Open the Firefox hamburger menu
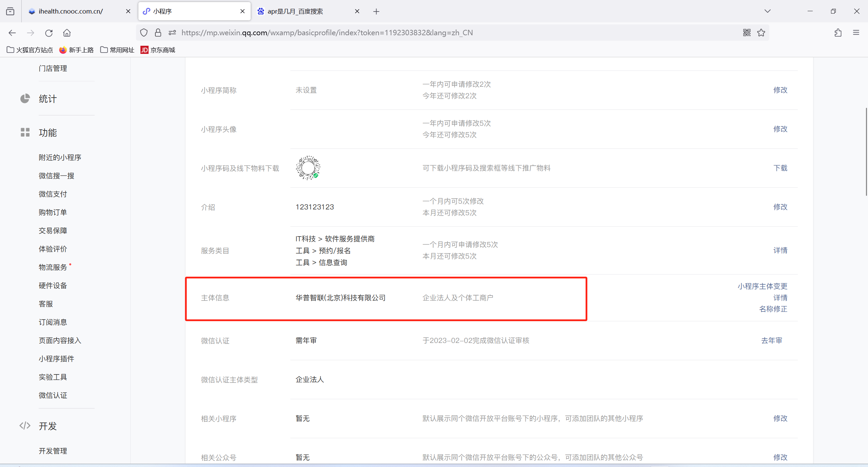 point(856,33)
